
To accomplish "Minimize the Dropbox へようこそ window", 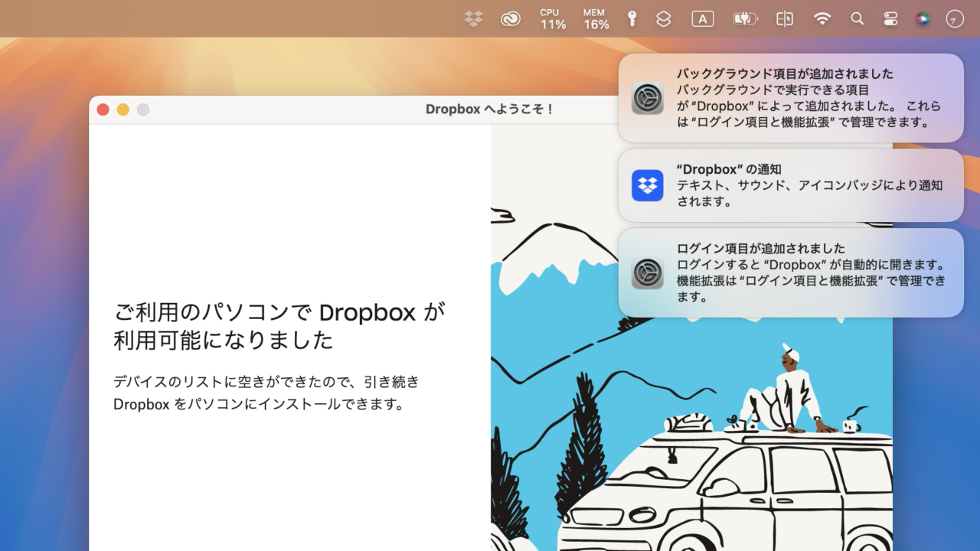I will click(122, 109).
